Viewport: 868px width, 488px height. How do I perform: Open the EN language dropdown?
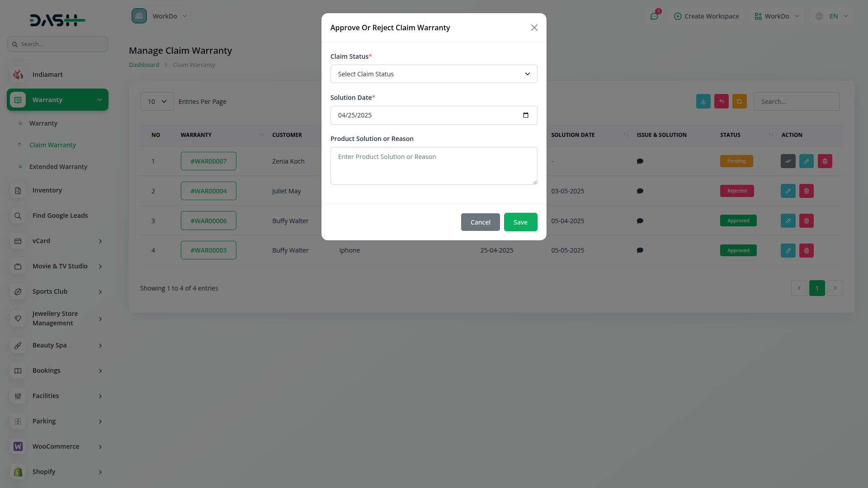pyautogui.click(x=833, y=16)
